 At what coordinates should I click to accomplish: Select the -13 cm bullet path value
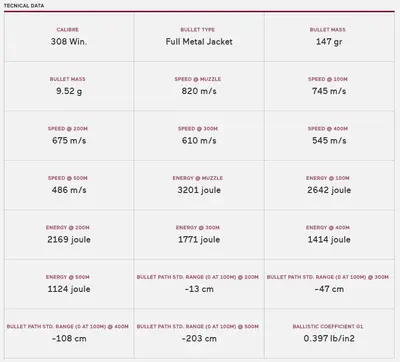199,289
